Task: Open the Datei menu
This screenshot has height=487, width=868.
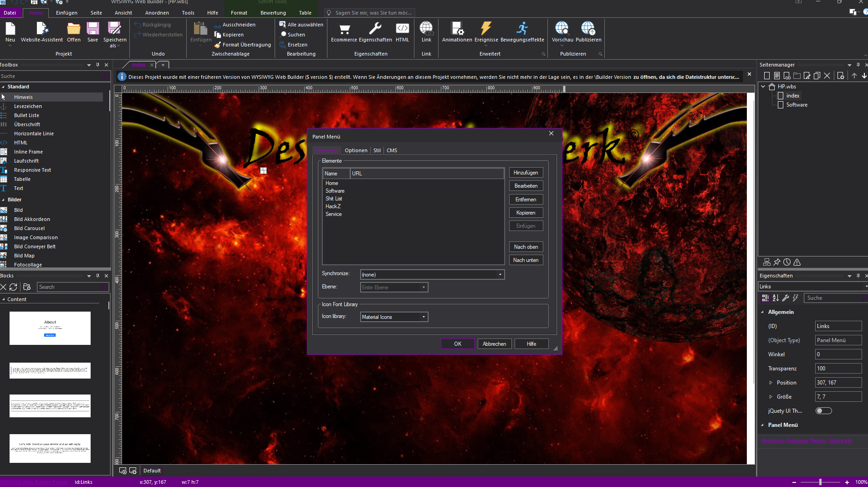Action: coord(10,13)
